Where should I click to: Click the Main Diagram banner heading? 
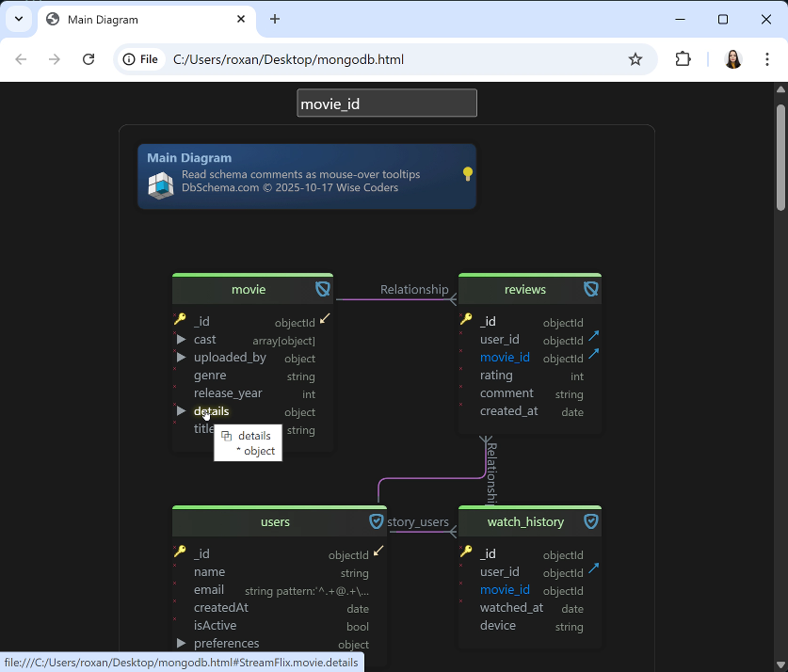coord(189,158)
